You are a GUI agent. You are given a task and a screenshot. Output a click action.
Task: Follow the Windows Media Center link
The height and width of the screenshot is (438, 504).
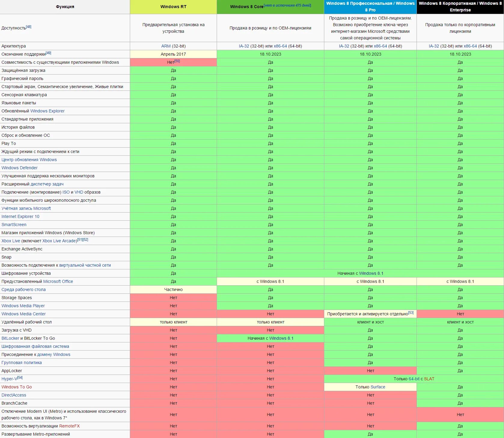click(23, 314)
